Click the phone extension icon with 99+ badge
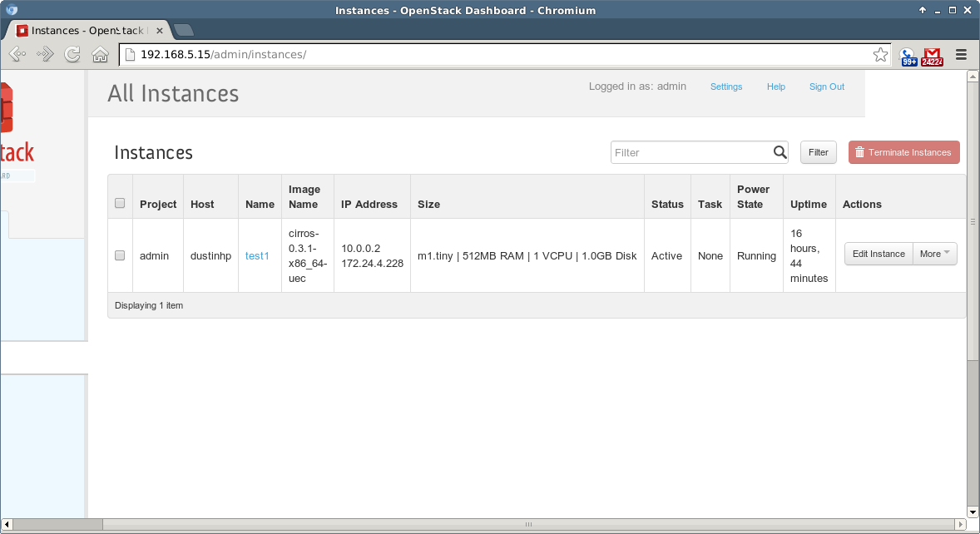Screen dimensions: 980x534 (908, 56)
